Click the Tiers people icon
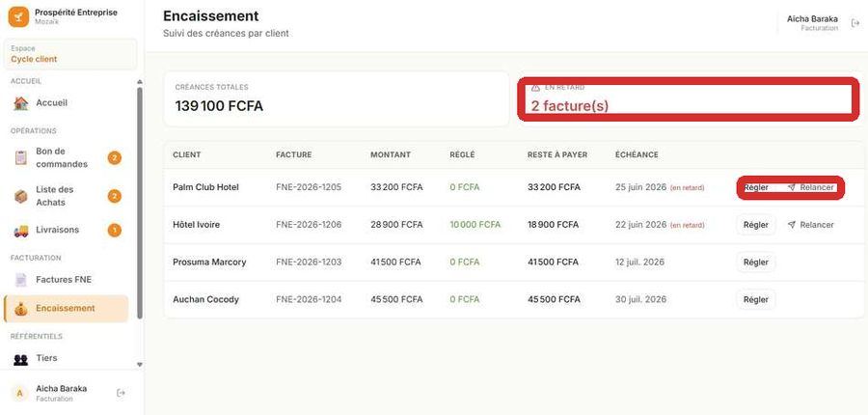 point(20,359)
